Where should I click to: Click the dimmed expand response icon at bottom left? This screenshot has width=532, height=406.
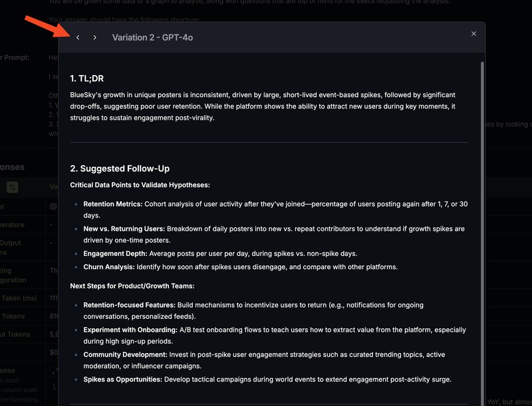[55, 372]
